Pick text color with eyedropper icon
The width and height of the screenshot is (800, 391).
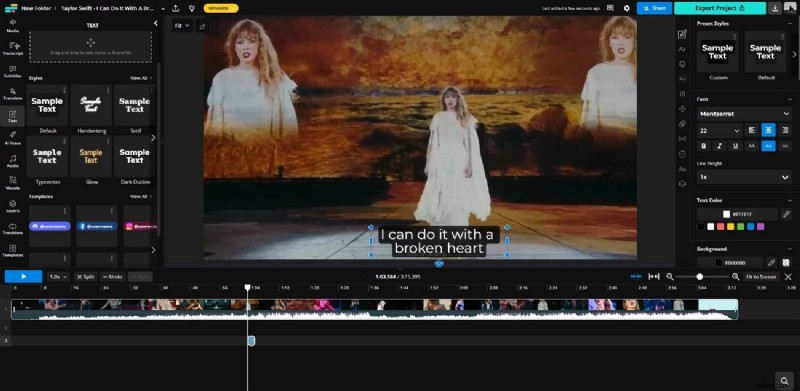[x=786, y=214]
